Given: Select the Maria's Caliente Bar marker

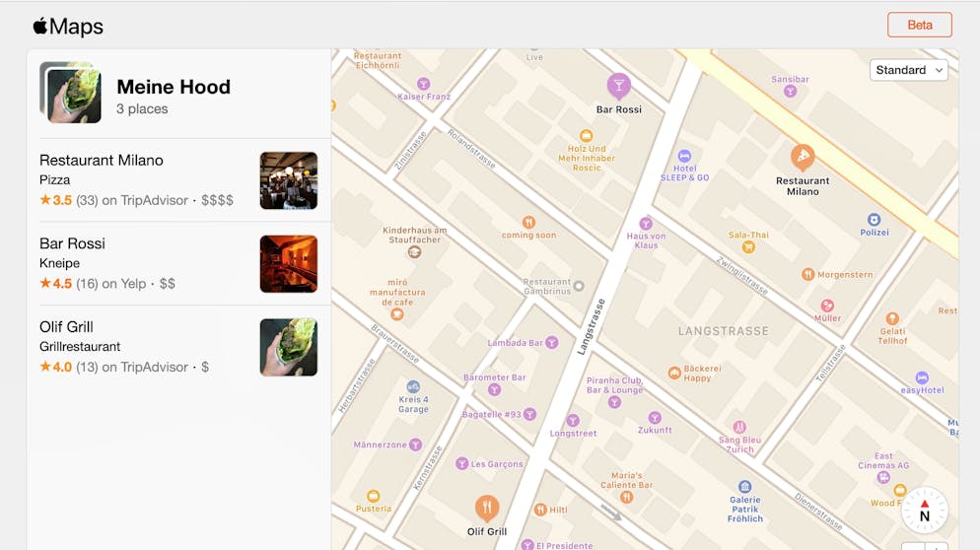Looking at the screenshot, I should click(x=626, y=497).
